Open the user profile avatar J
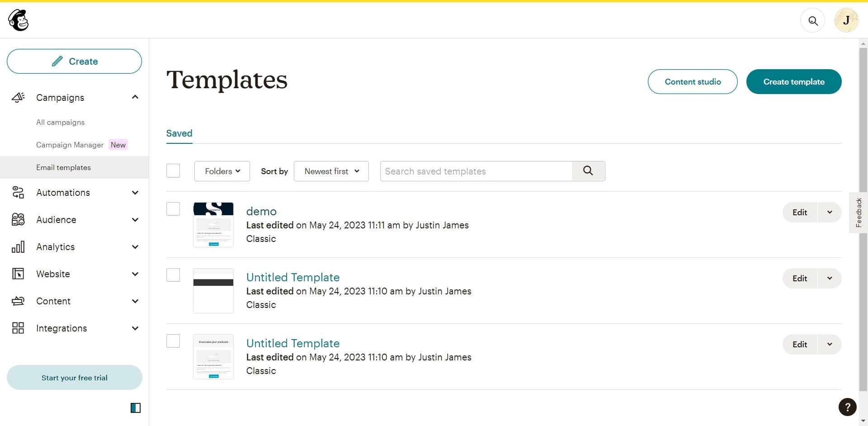The height and width of the screenshot is (426, 868). click(x=846, y=21)
